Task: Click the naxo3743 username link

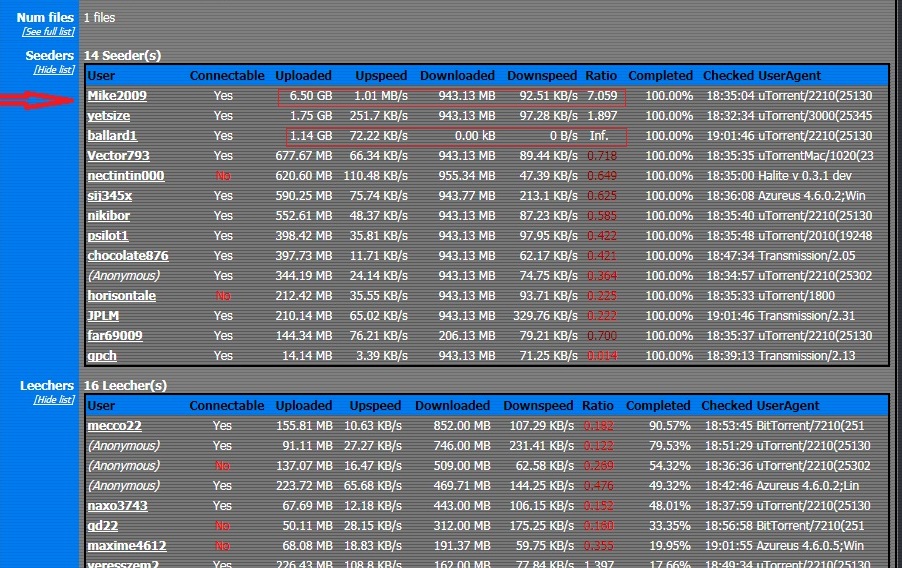Action: point(117,506)
